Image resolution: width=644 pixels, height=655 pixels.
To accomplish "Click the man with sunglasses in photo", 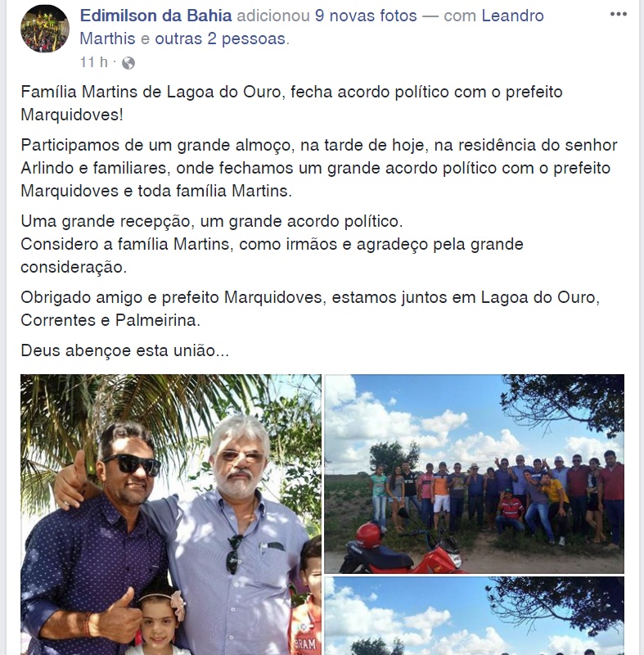I will (x=94, y=539).
